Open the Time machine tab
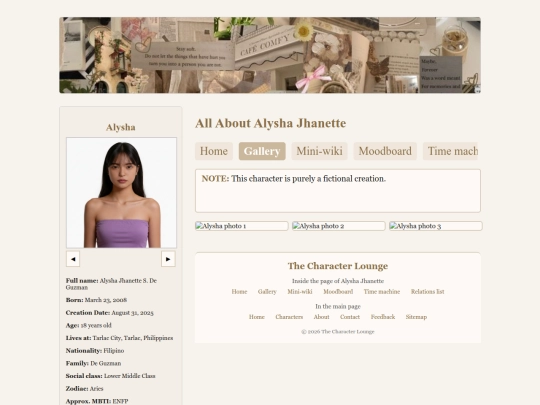Image resolution: width=540 pixels, height=405 pixels. (x=450, y=151)
